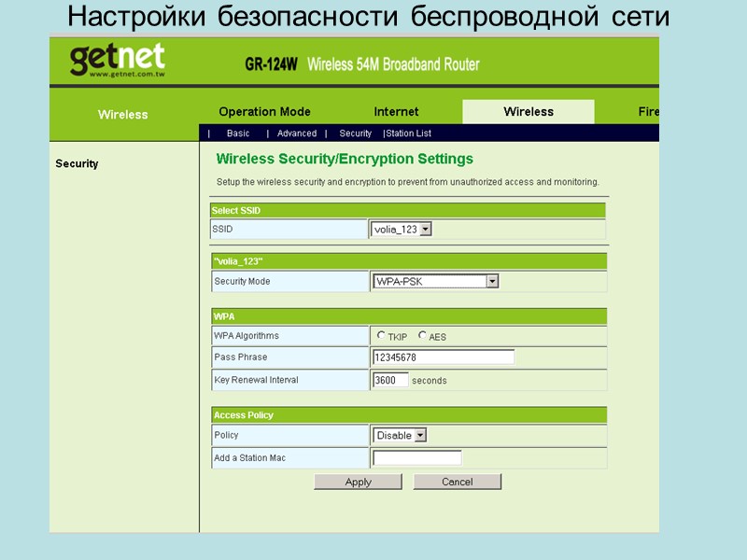Click the Security item in the sidebar
747x560 pixels.
tap(76, 164)
